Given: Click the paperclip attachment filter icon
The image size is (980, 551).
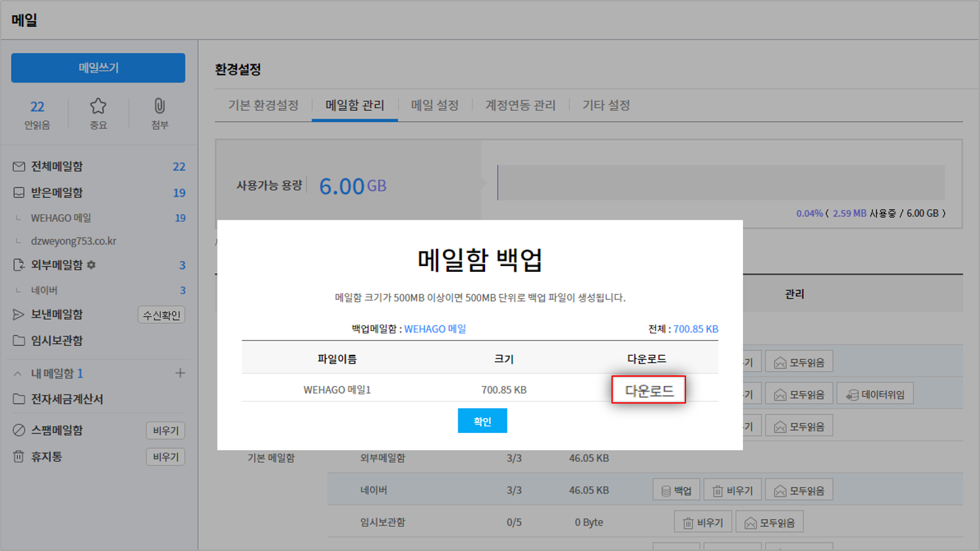Looking at the screenshot, I should [x=159, y=107].
